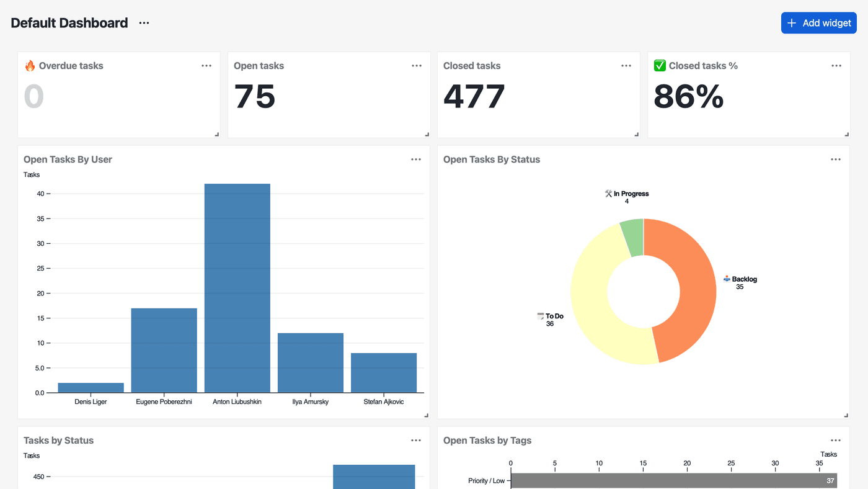This screenshot has width=868, height=489.
Task: Click the resize handle of Open Tasks By User
Action: pyautogui.click(x=426, y=414)
